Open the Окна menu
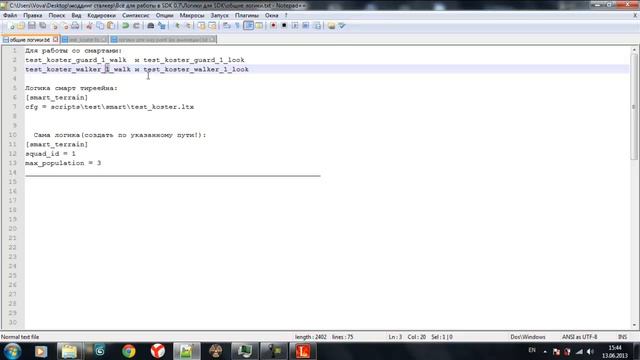This screenshot has height=360, width=640. coord(271,15)
